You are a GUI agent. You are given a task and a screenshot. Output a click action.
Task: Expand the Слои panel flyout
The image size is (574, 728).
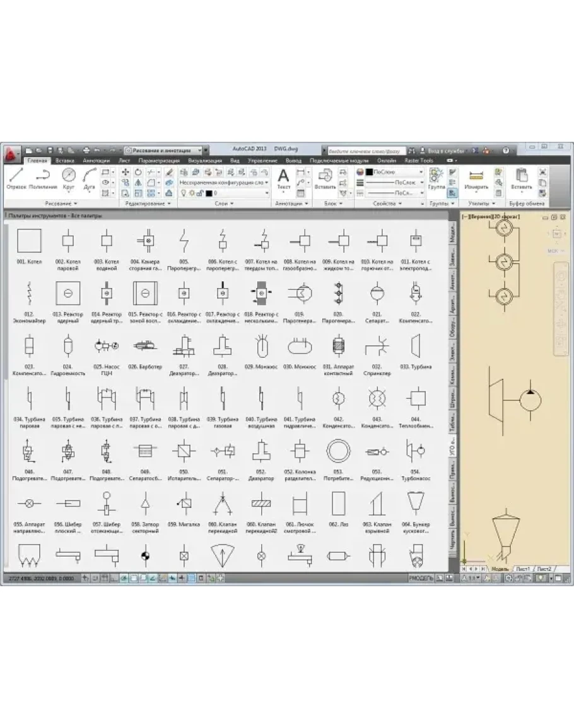coord(225,204)
